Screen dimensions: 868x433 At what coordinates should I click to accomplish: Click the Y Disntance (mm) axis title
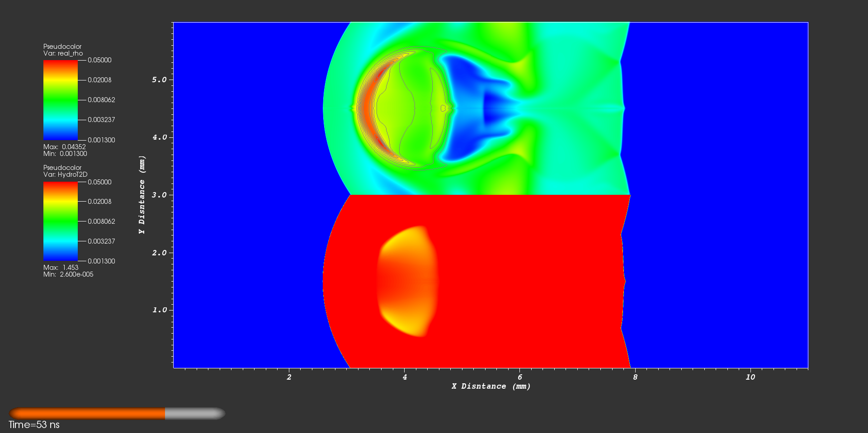click(x=142, y=195)
